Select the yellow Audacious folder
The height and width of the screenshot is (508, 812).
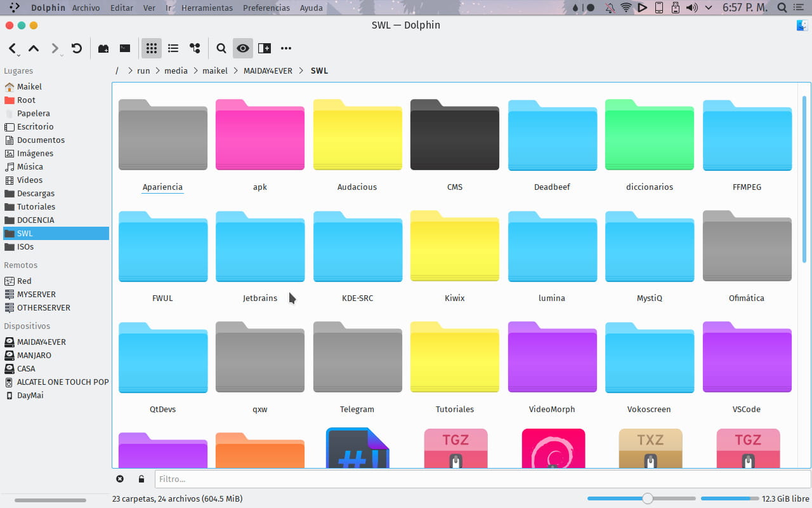tap(357, 135)
